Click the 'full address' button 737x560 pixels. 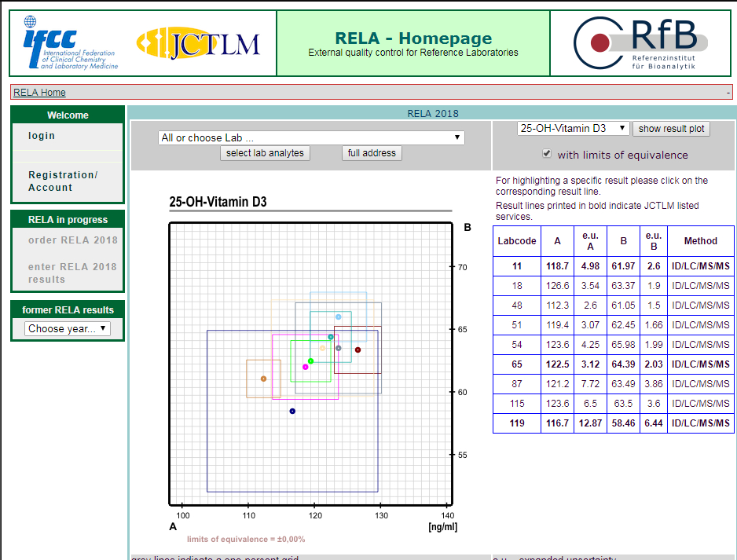pos(372,153)
